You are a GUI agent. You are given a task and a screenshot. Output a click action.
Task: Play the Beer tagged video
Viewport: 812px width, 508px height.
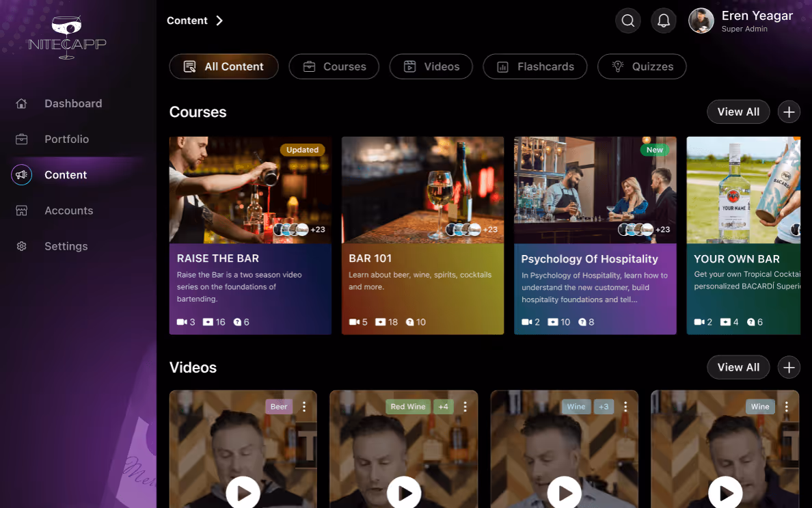pyautogui.click(x=243, y=492)
